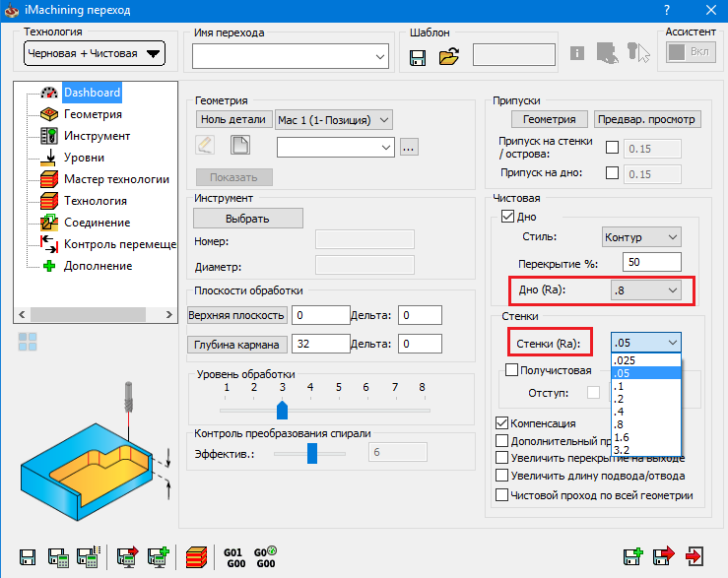Click the edit geometry pencil icon
Viewport: 728px width, 578px height.
tap(205, 145)
